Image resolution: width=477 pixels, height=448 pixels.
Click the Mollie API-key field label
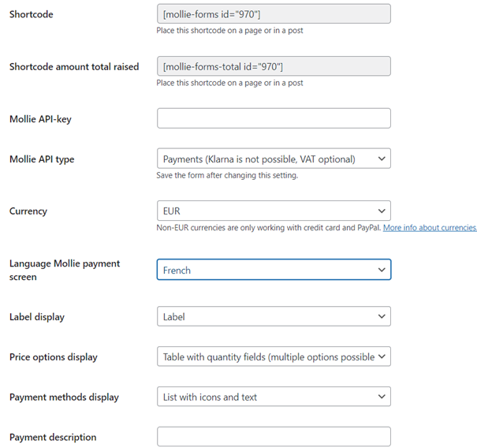41,119
